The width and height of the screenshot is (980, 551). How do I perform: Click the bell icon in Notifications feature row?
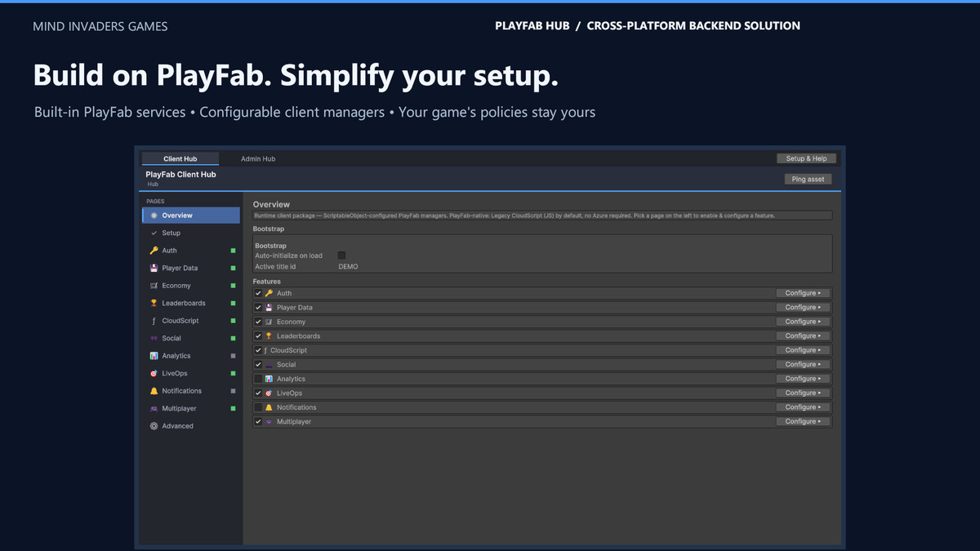point(269,407)
